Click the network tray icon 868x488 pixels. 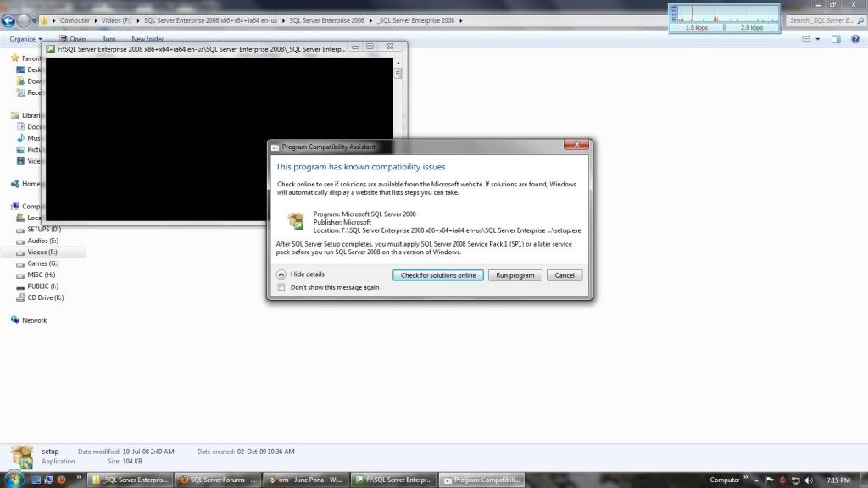[x=796, y=480]
